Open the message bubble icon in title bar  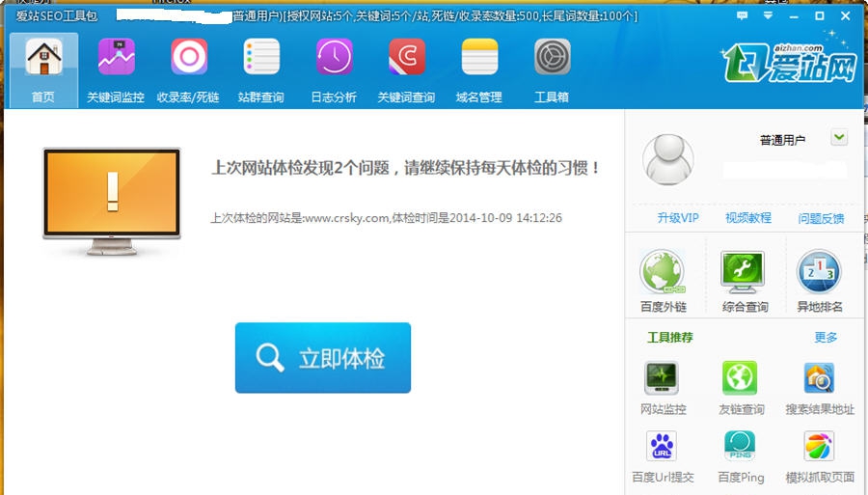742,16
